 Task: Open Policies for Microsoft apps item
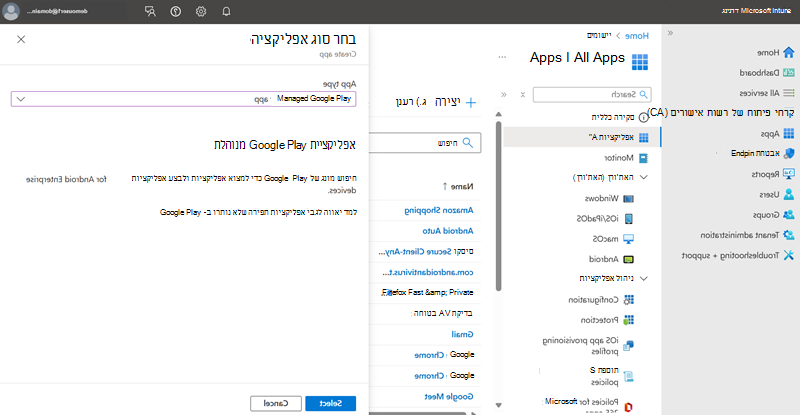[588, 404]
